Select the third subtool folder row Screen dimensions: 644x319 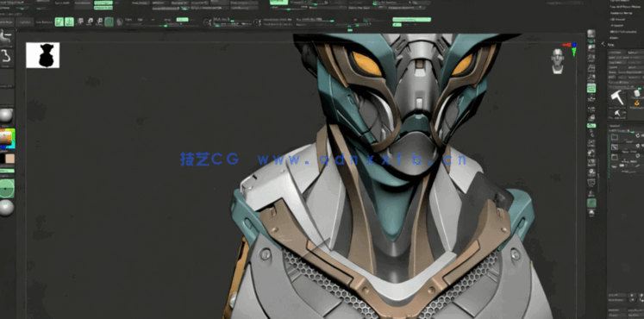[627, 157]
